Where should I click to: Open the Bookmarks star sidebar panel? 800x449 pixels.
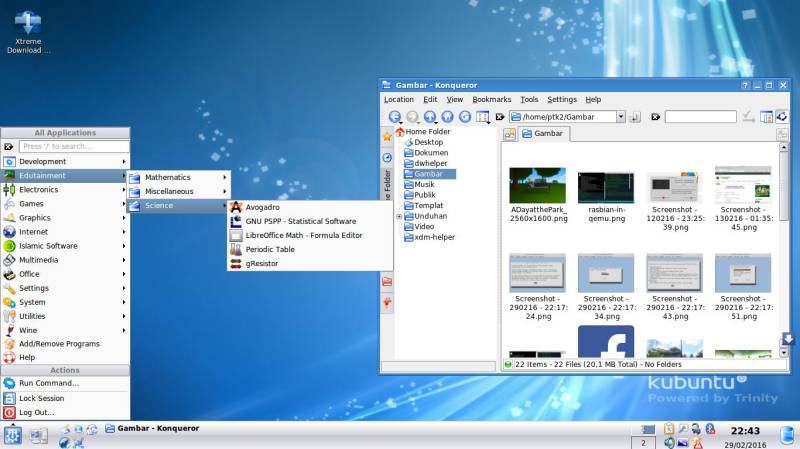(387, 136)
